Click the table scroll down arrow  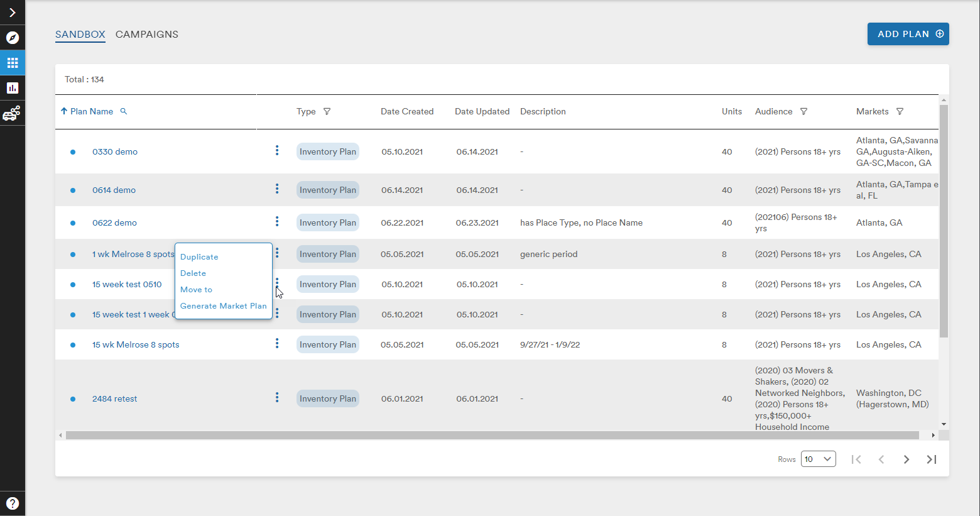pos(944,425)
